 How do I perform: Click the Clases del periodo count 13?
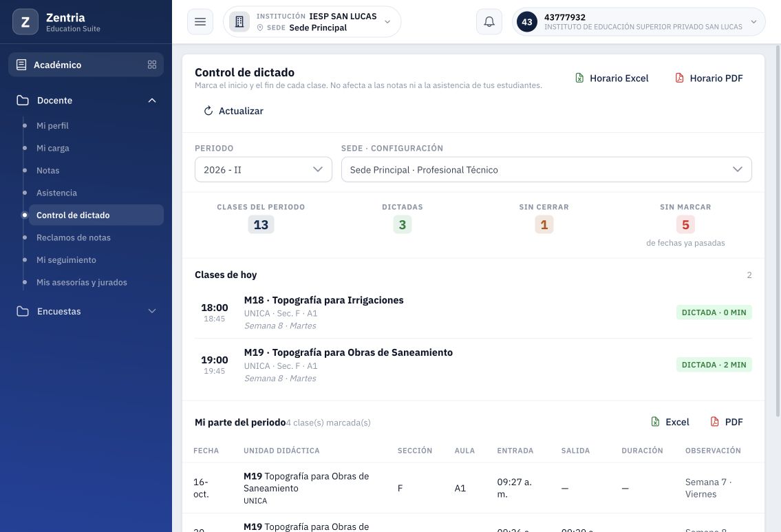pos(261,224)
